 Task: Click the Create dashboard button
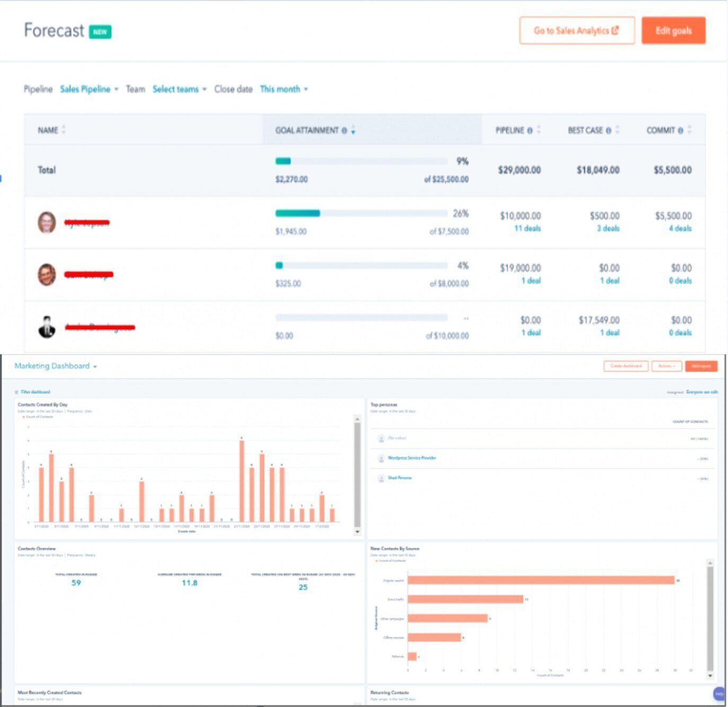(x=626, y=366)
